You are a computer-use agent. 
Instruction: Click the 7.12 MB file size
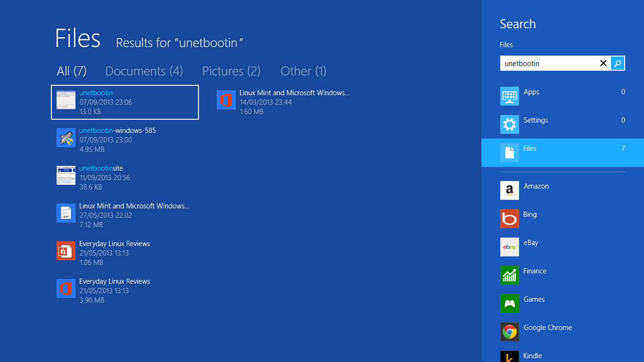click(x=91, y=225)
